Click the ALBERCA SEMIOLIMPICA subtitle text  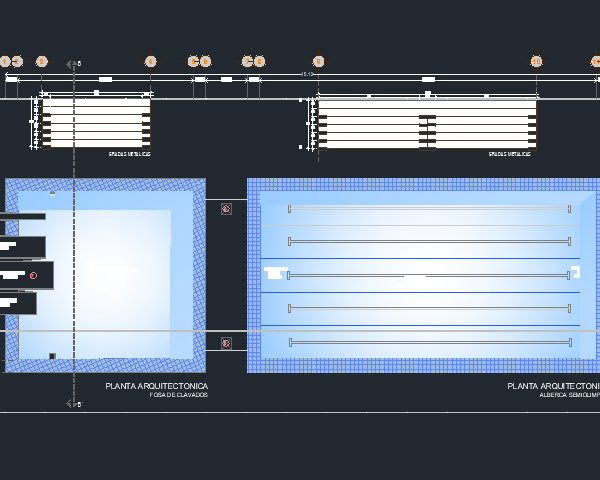pyautogui.click(x=570, y=395)
